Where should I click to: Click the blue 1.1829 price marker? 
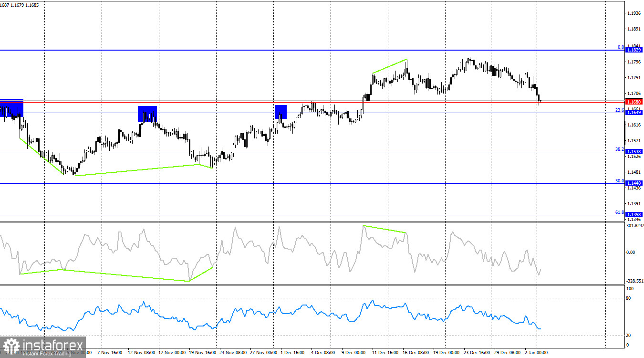(x=635, y=49)
